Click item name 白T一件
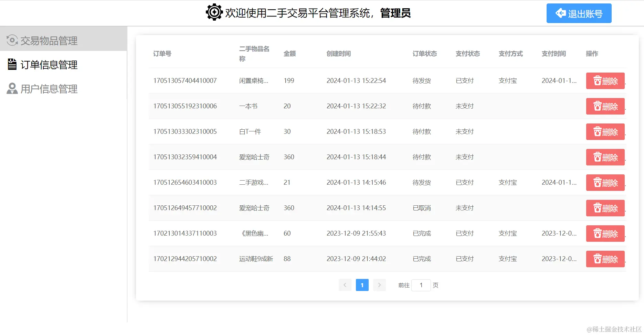Viewport: 644px width, 335px height. coord(250,131)
